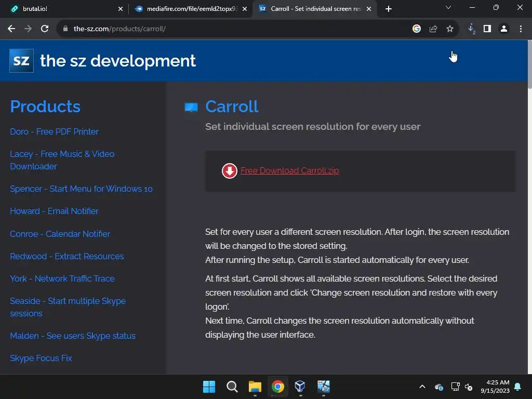The height and width of the screenshot is (399, 532).
Task: Bookmark this page with star icon
Action: pos(449,29)
